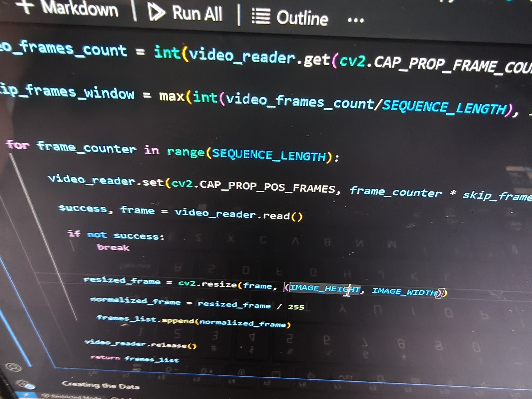The width and height of the screenshot is (532, 399).
Task: Click the video_reader.release() call
Action: 140,344
